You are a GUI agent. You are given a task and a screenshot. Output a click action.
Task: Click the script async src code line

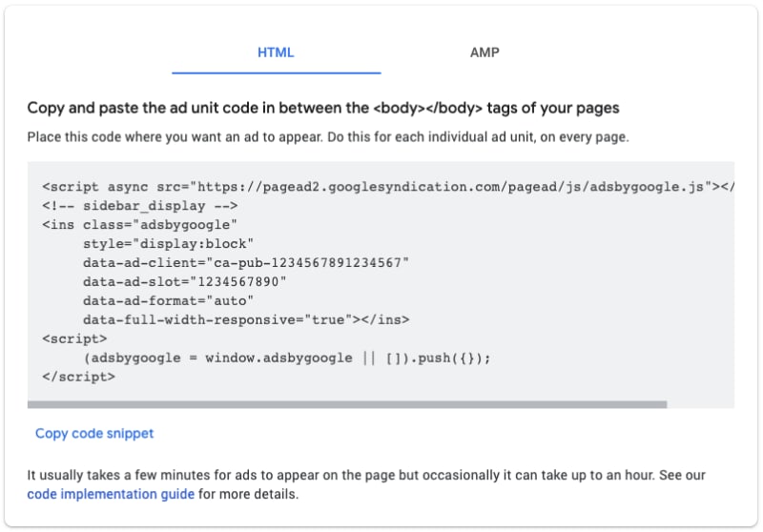pyautogui.click(x=388, y=187)
